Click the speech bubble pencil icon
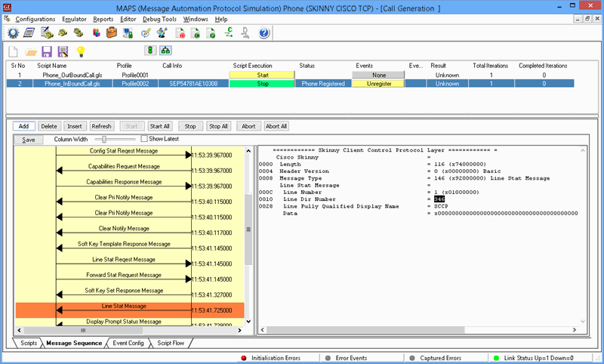This screenshot has width=604, height=364. click(x=146, y=32)
